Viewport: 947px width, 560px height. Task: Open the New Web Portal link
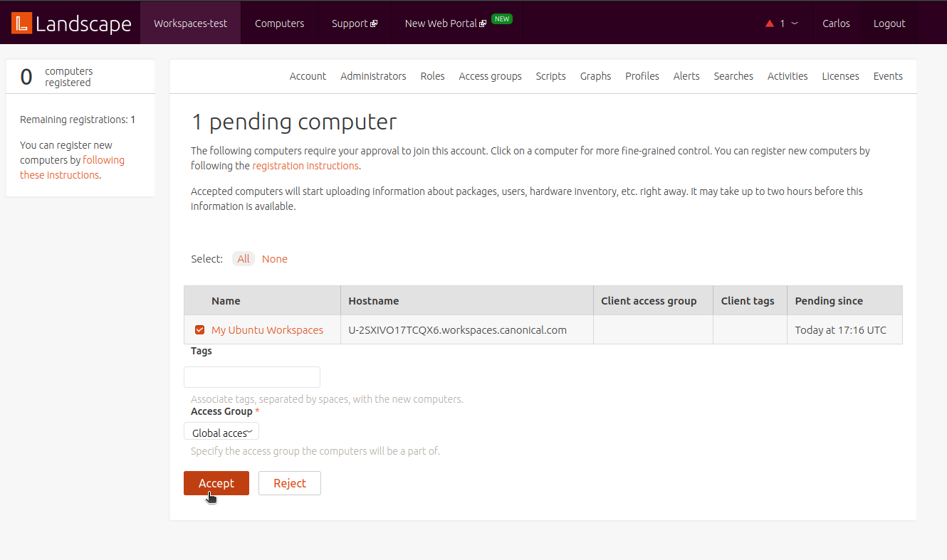[446, 23]
